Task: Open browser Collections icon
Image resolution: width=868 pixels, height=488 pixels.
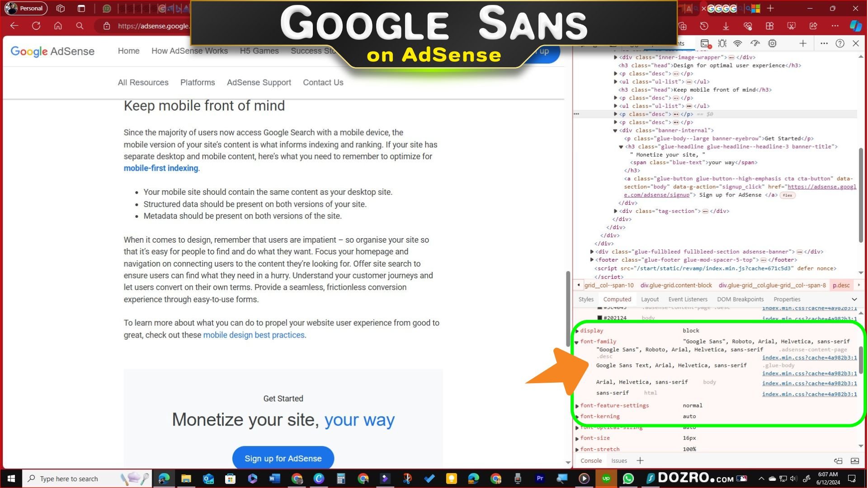Action: tap(683, 26)
